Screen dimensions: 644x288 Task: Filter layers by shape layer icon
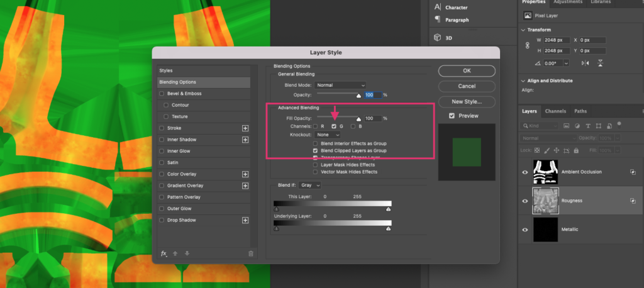click(x=599, y=126)
